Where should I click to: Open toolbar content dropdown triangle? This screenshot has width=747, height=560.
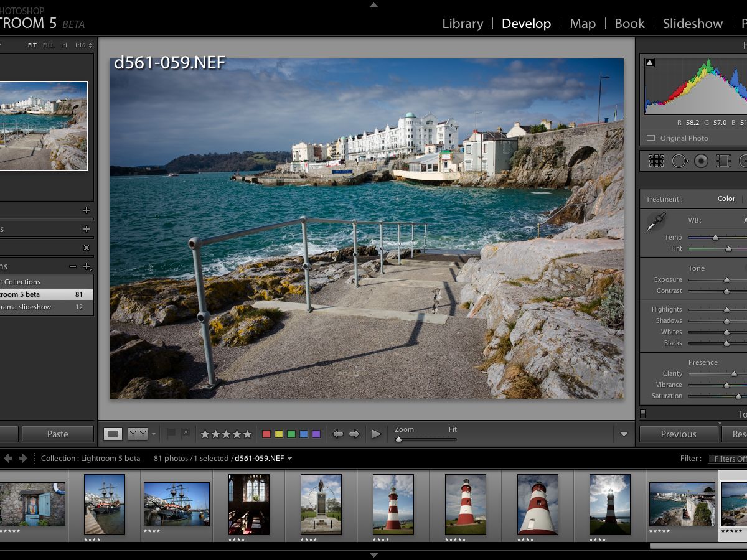(624, 434)
